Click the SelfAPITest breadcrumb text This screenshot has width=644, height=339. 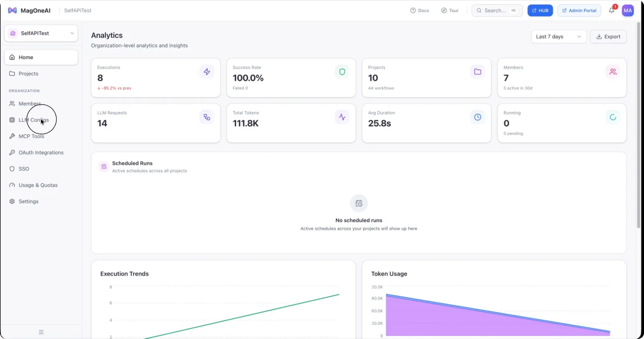pyautogui.click(x=78, y=10)
